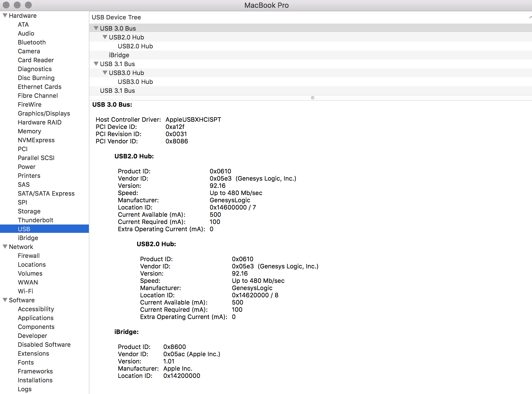532x394 pixels.
Task: Select Hardware RAID entry
Action: point(40,122)
